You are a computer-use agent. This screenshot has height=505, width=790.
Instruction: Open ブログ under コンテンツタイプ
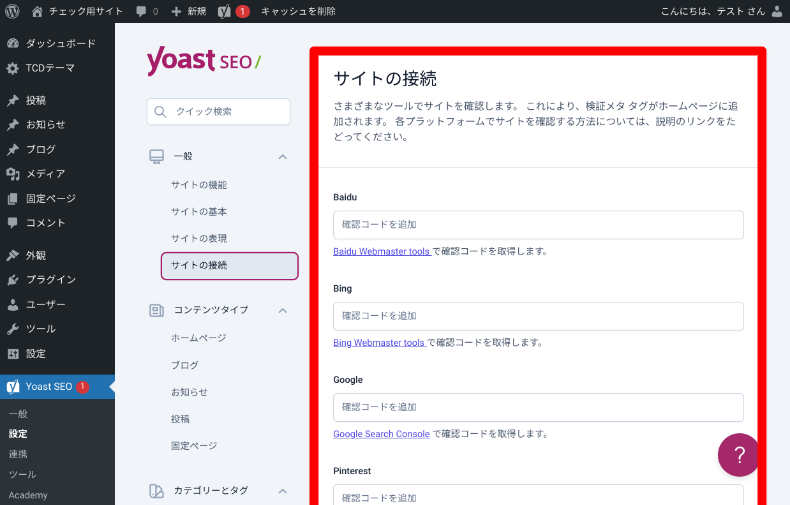[x=184, y=365]
